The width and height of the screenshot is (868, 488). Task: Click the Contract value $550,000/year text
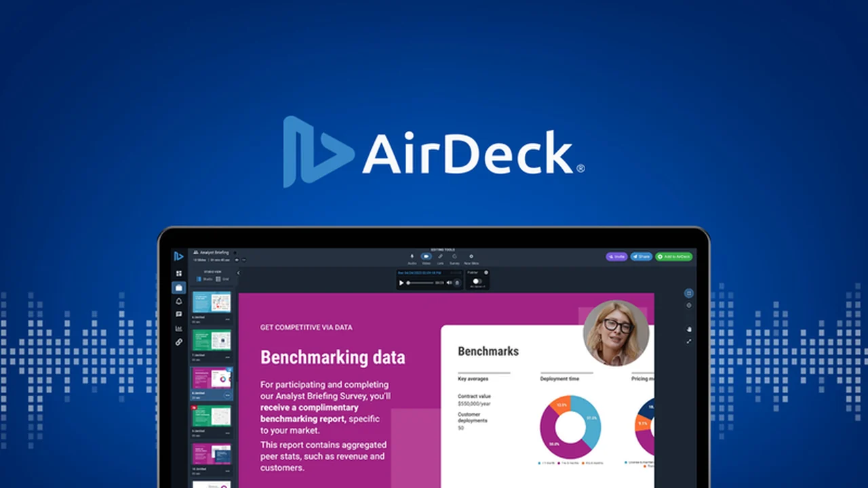pyautogui.click(x=474, y=400)
